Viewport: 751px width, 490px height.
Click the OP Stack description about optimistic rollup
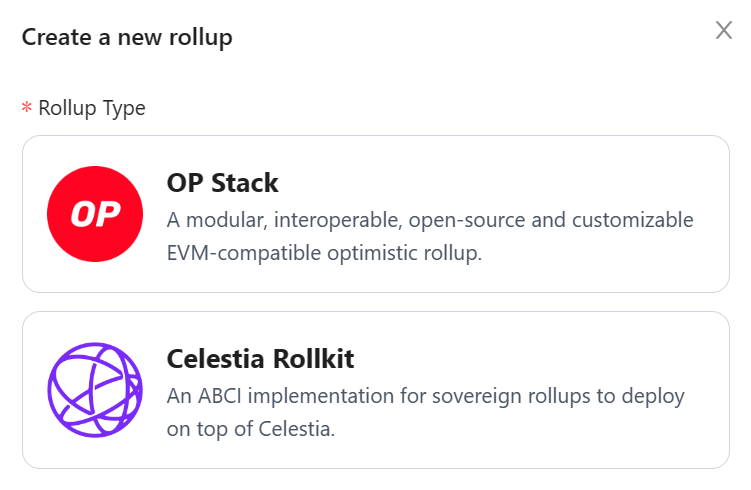click(430, 237)
